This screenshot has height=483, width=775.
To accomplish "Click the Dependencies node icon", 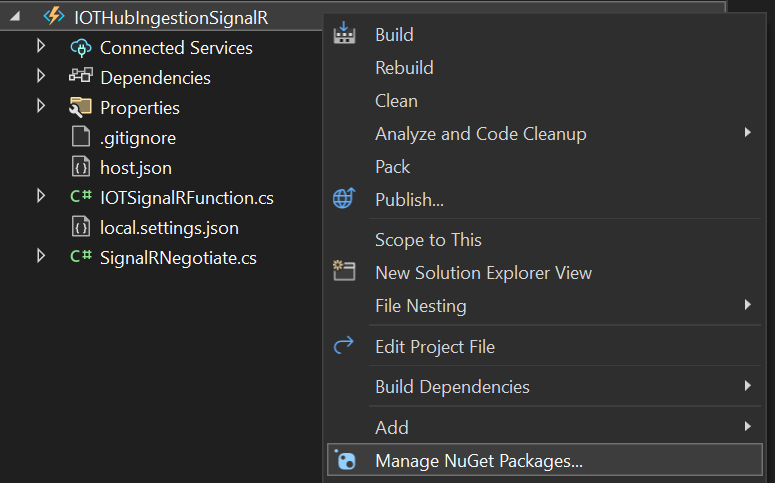I will (81, 76).
